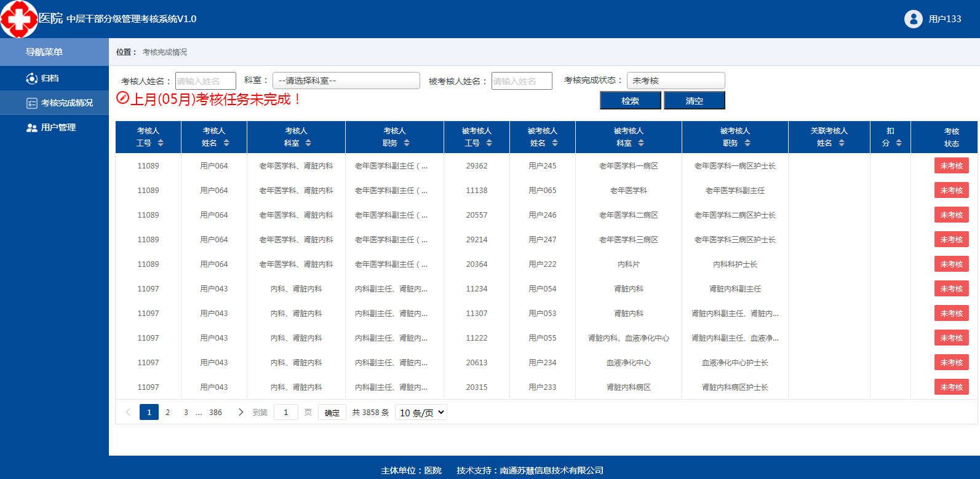Click the 归档 archive icon in sidebar
Screen dimensions: 980x479
(32, 79)
